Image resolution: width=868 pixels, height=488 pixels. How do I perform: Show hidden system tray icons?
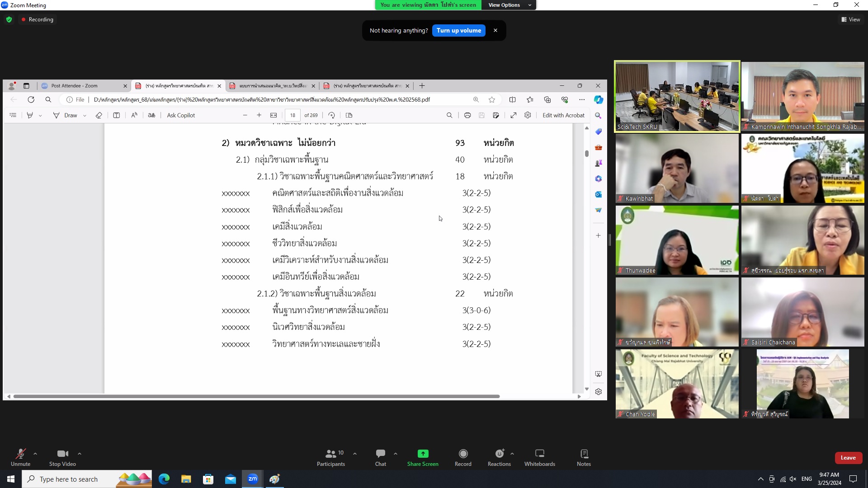(x=760, y=479)
